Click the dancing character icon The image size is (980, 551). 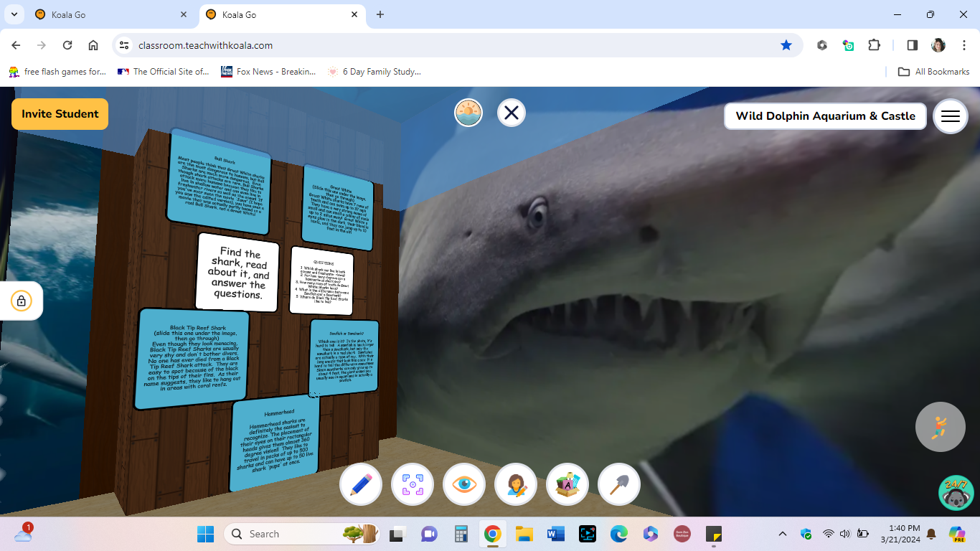(x=940, y=426)
